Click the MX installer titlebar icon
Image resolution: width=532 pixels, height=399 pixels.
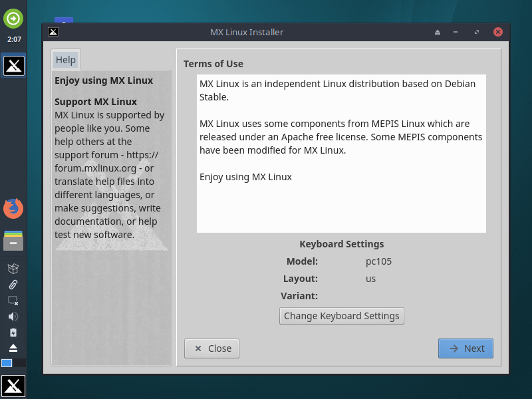(x=53, y=31)
